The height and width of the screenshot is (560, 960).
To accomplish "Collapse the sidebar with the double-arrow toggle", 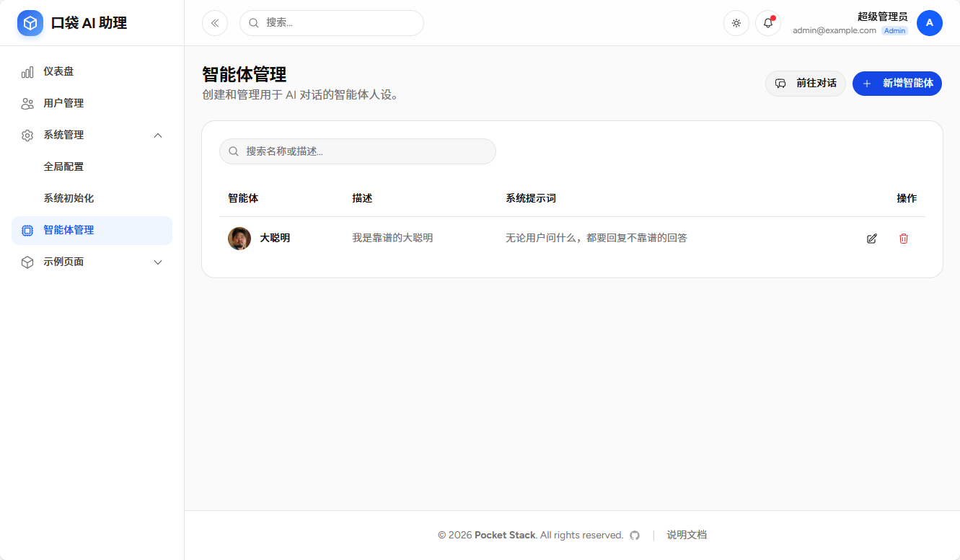I will tap(214, 22).
